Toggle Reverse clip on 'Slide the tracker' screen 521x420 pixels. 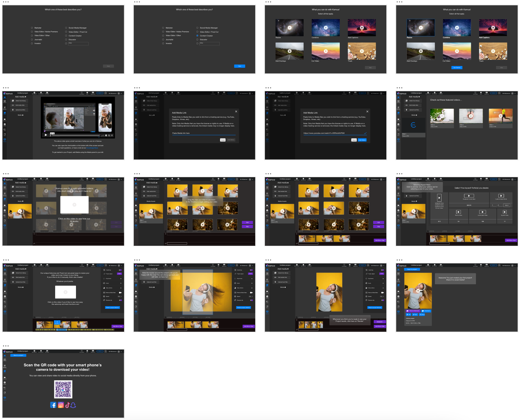pos(251,300)
